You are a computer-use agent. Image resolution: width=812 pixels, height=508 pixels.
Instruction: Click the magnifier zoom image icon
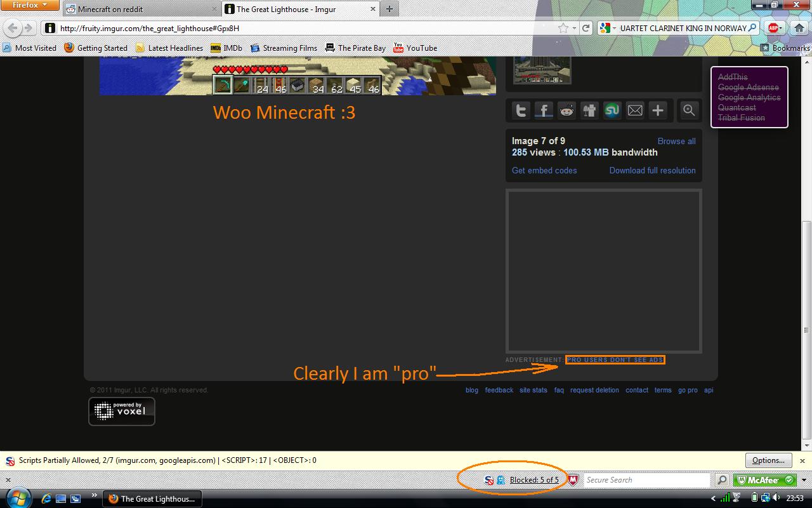pyautogui.click(x=689, y=110)
